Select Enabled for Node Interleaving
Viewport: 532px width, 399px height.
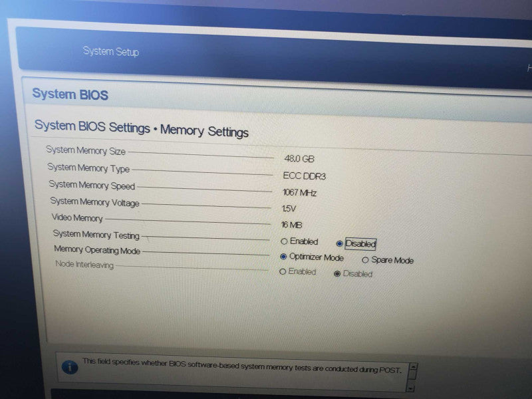pyautogui.click(x=282, y=271)
